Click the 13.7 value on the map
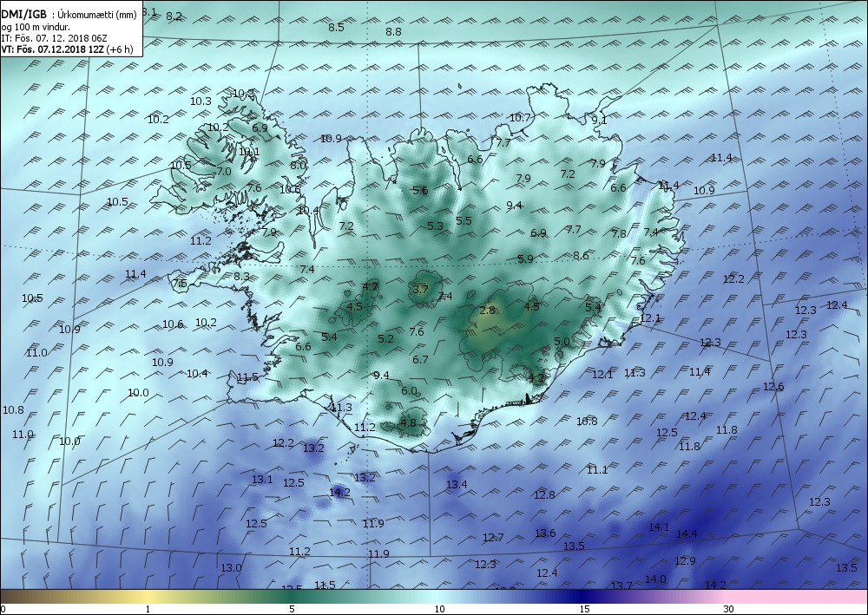 click(x=621, y=586)
